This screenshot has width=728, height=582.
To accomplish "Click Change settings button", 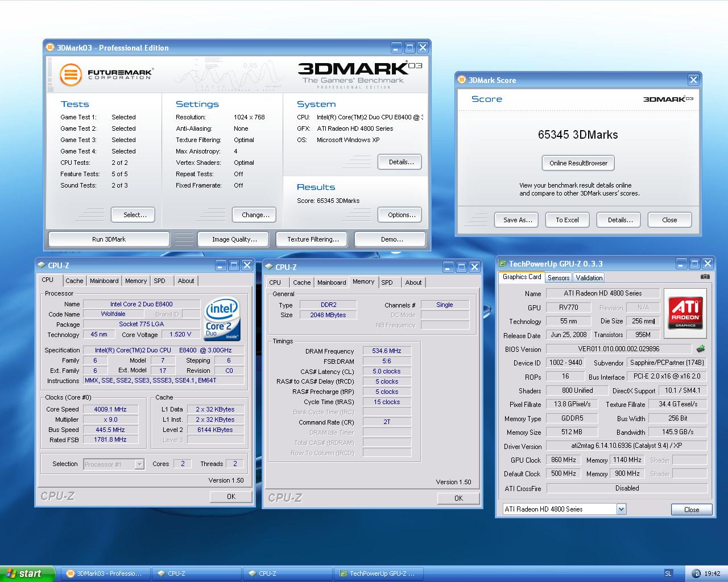I will 255,215.
